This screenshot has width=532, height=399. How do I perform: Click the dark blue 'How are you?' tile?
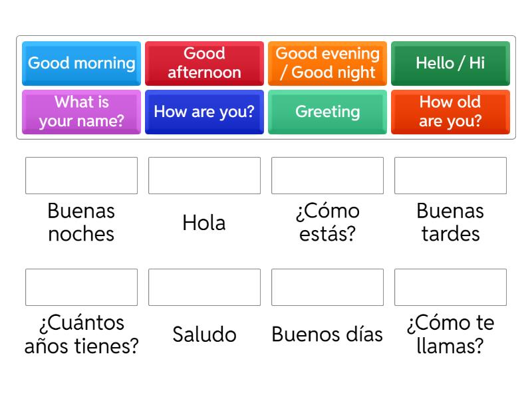(x=204, y=112)
